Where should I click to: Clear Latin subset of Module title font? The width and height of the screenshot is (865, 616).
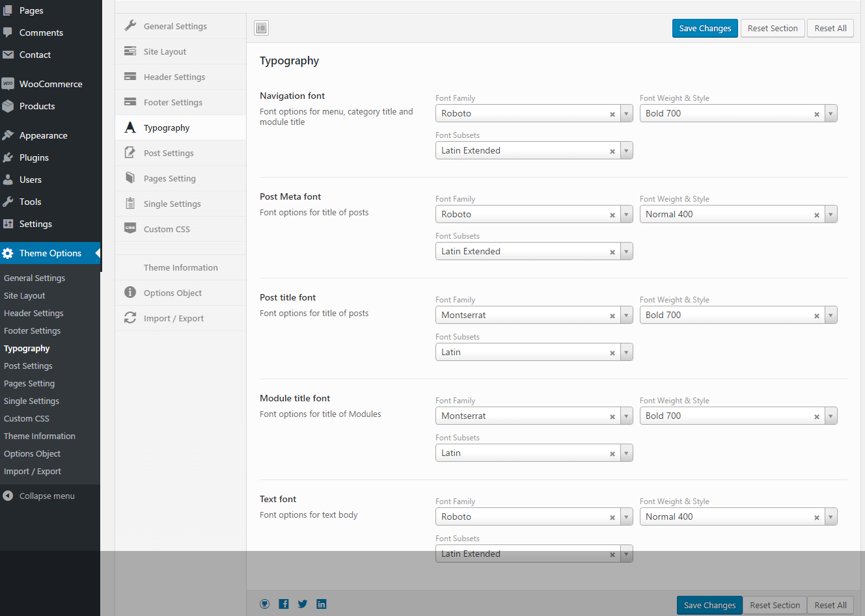pos(612,453)
